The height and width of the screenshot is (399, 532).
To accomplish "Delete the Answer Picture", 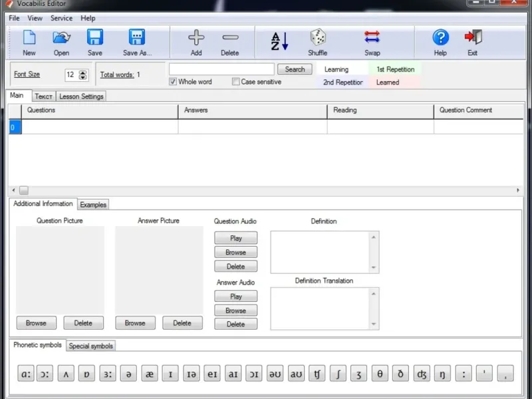I will coord(182,323).
